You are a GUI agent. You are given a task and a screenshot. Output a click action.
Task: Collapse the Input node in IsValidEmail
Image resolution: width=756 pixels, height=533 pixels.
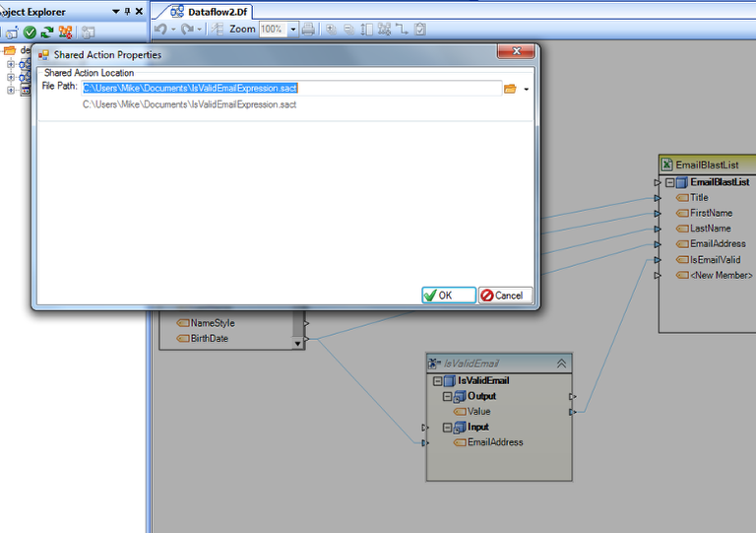click(x=448, y=428)
